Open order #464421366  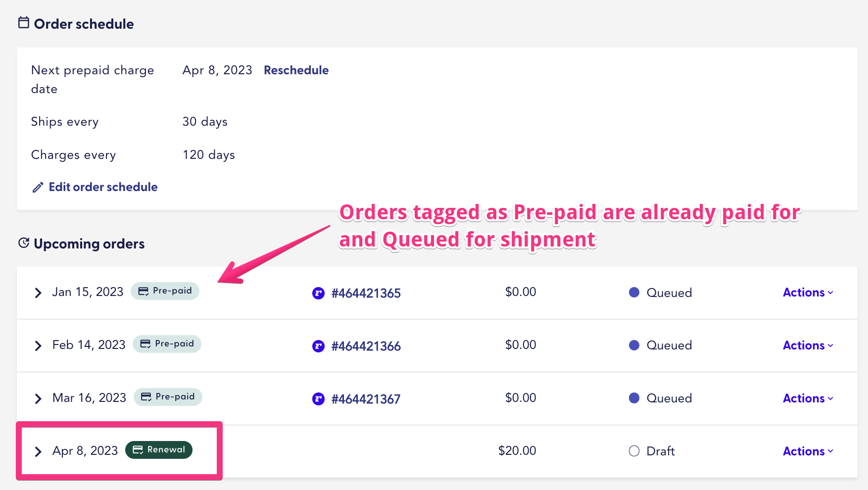pyautogui.click(x=366, y=346)
